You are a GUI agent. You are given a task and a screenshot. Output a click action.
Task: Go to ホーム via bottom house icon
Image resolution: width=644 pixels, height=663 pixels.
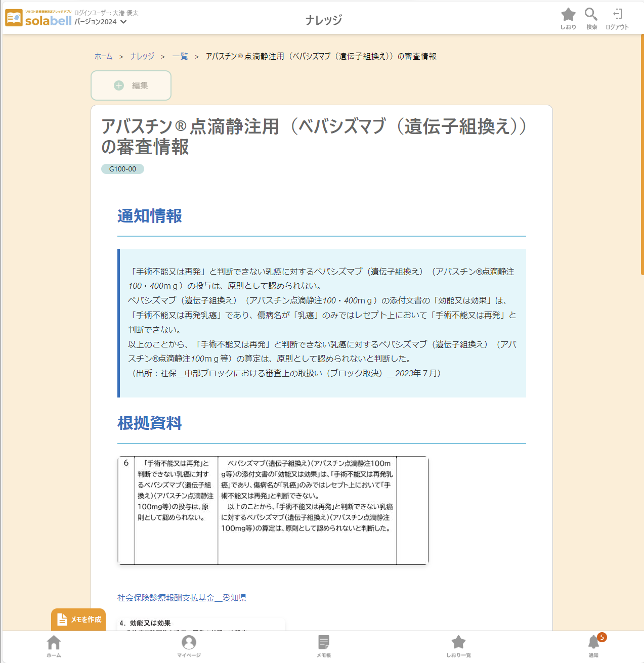pos(54,643)
